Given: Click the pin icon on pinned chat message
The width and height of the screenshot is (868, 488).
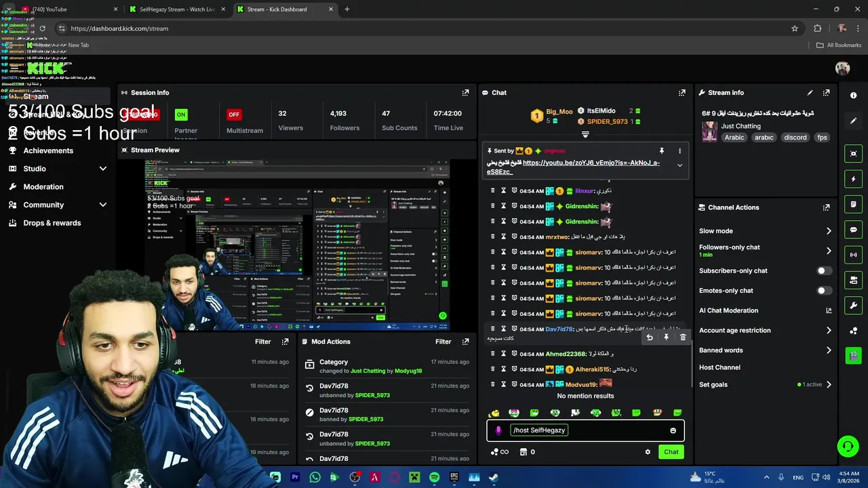Looking at the screenshot, I should [662, 151].
